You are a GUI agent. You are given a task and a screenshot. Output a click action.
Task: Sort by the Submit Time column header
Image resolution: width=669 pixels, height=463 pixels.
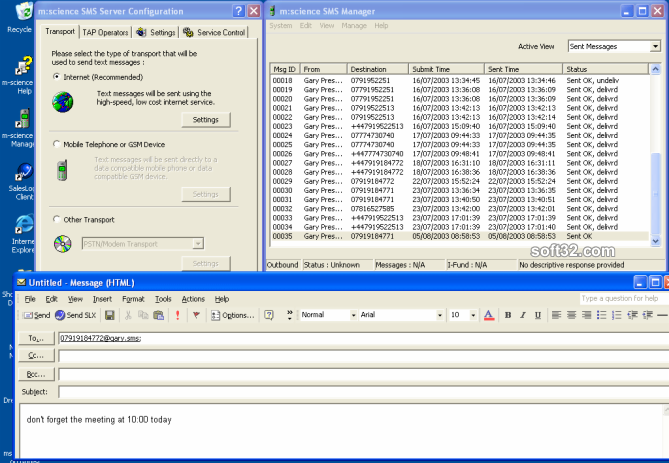click(x=446, y=69)
